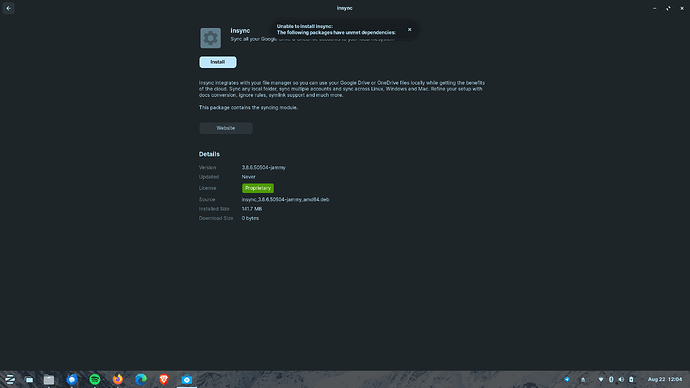This screenshot has height=388, width=690.
Task: Open the Zorin start menu
Action: pyautogui.click(x=10, y=379)
